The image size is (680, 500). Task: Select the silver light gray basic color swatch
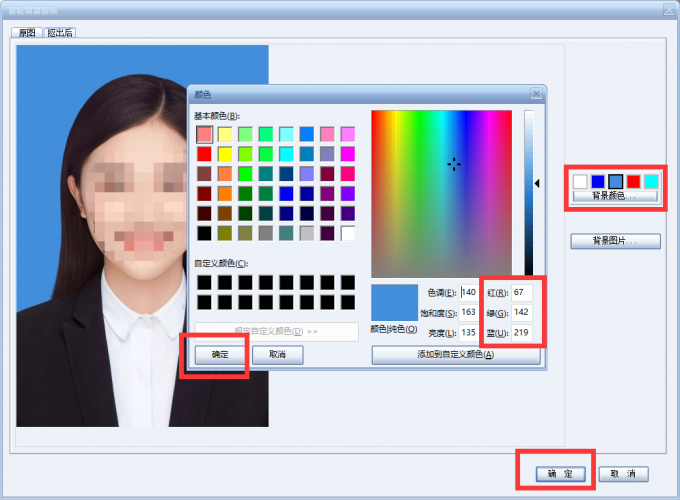tap(307, 233)
